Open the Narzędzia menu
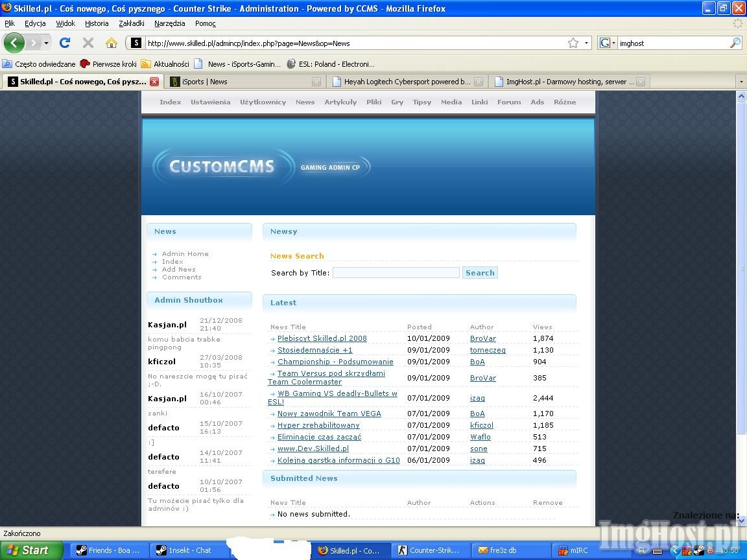Screen dimensions: 747x560 [170, 23]
